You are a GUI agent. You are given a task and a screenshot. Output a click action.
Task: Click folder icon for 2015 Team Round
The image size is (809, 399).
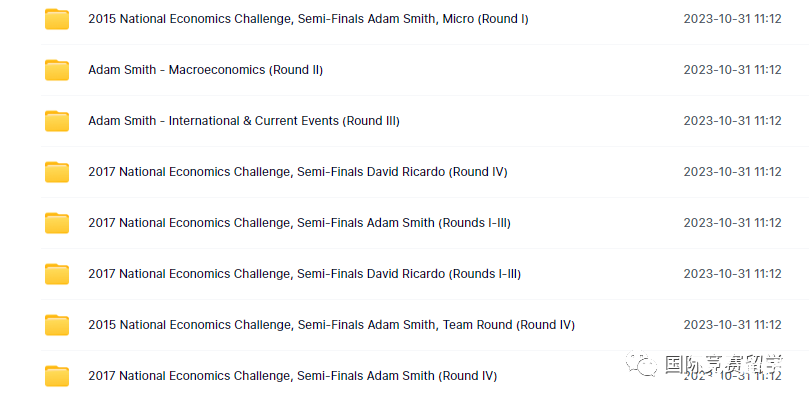(57, 325)
